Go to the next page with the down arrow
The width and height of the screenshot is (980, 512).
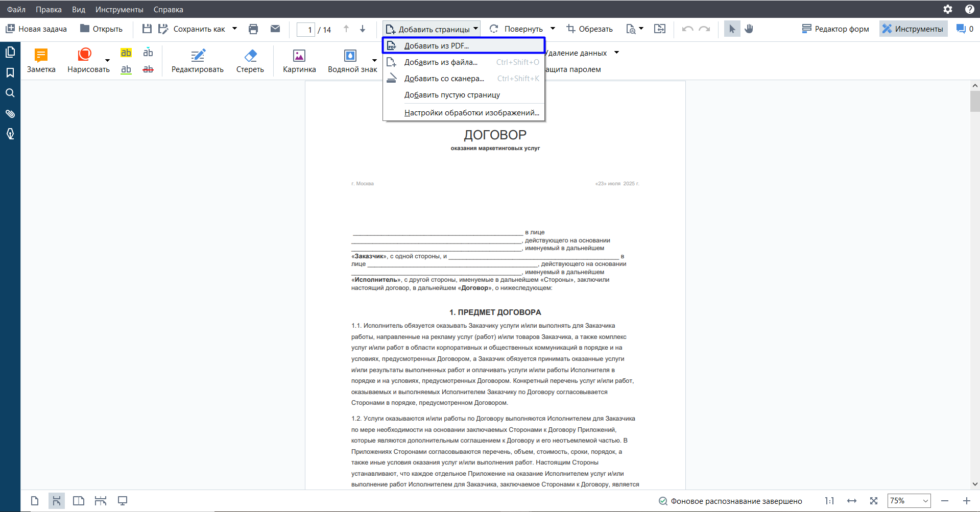coord(363,29)
